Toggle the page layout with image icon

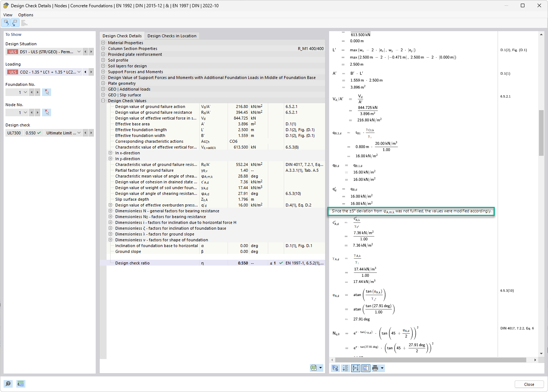click(366, 368)
